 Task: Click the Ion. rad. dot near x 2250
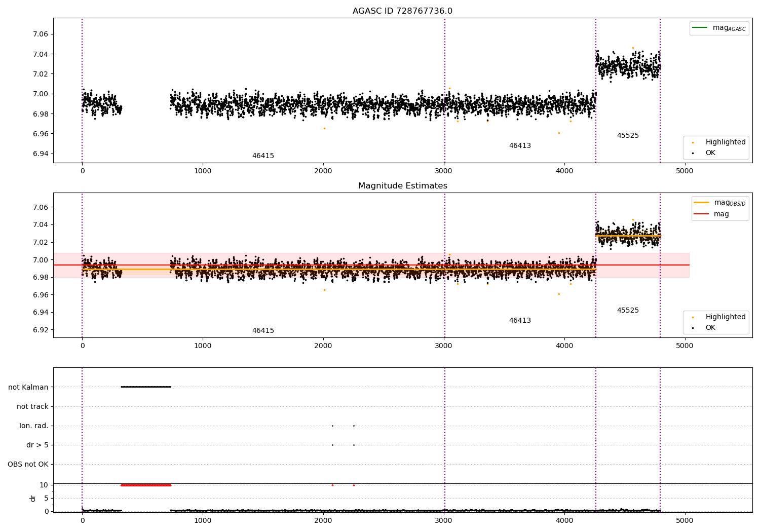click(354, 426)
